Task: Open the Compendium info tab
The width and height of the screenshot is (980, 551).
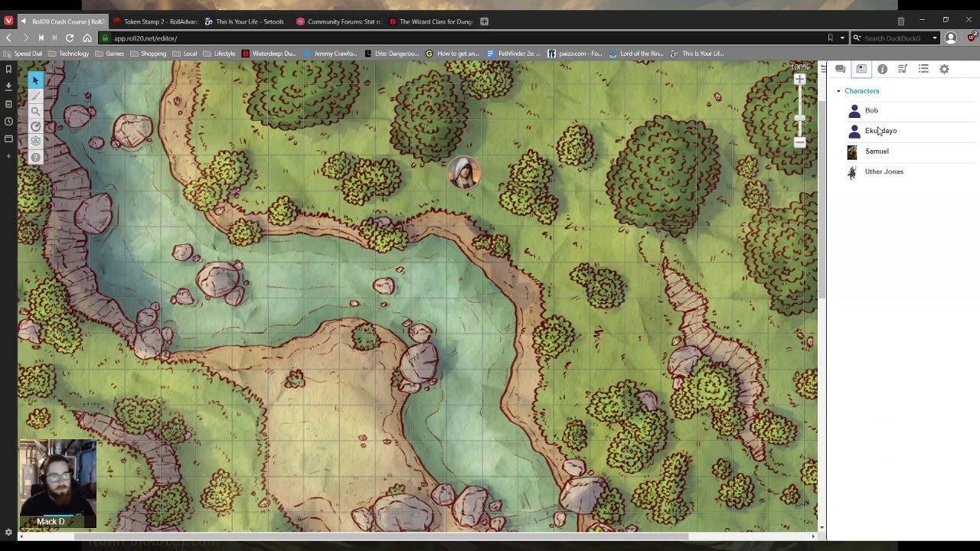Action: point(882,69)
